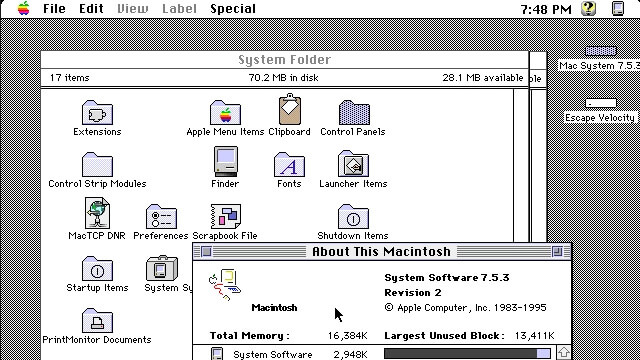This screenshot has height=360, width=640.
Task: Select the Clipboard icon
Action: click(290, 109)
